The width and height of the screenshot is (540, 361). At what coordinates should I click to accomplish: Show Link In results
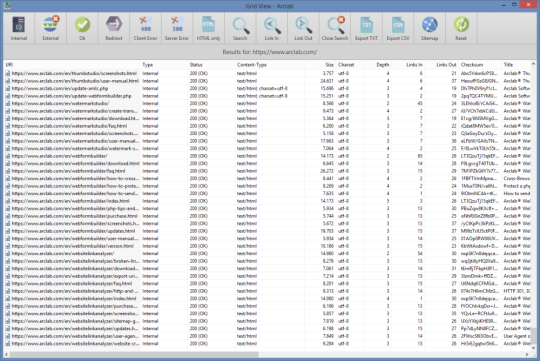[272, 28]
